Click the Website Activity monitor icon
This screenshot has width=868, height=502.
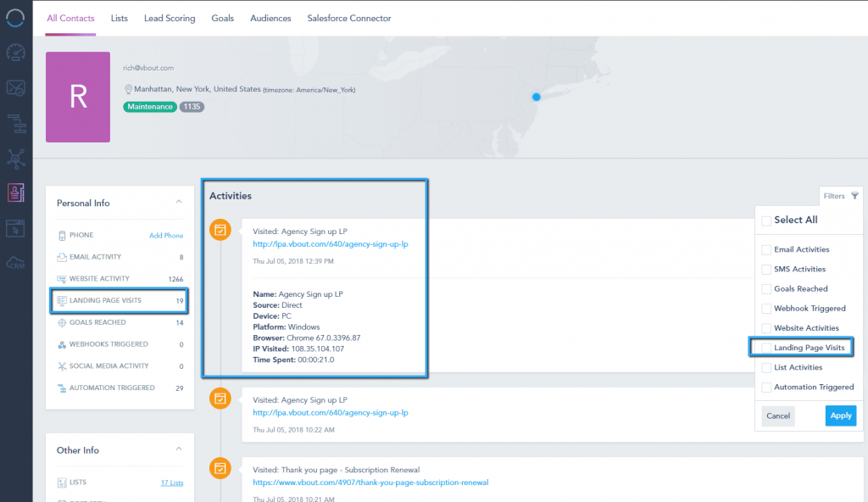pyautogui.click(x=62, y=279)
